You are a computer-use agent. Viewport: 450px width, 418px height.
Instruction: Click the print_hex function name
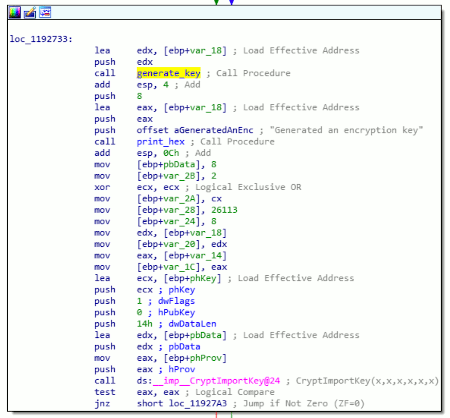[160, 142]
